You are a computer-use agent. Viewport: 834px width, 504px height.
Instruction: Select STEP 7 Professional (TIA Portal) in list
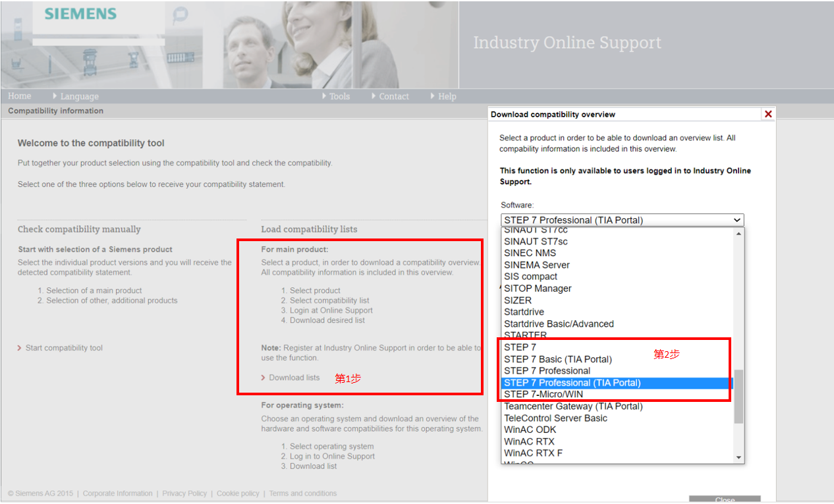tap(617, 383)
